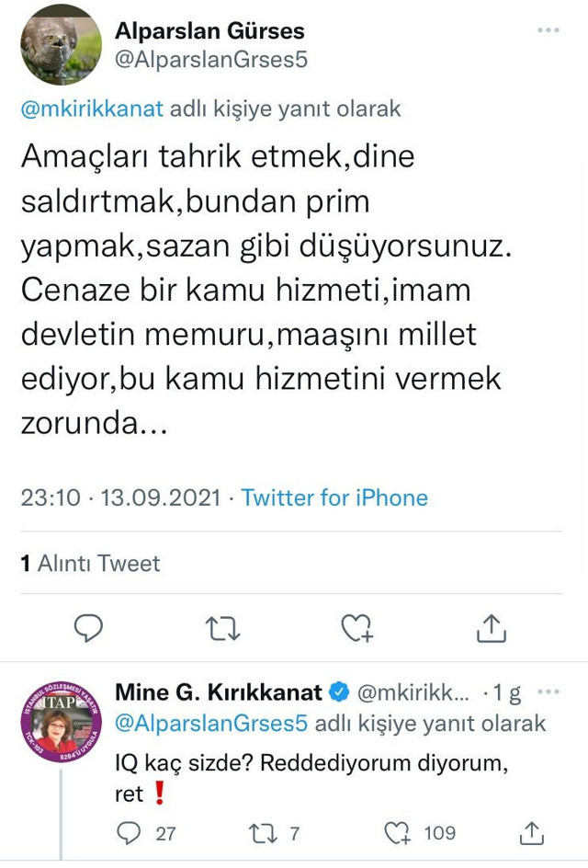View the 1 Alıntı Tweet list
The height and width of the screenshot is (868, 588).
click(90, 565)
